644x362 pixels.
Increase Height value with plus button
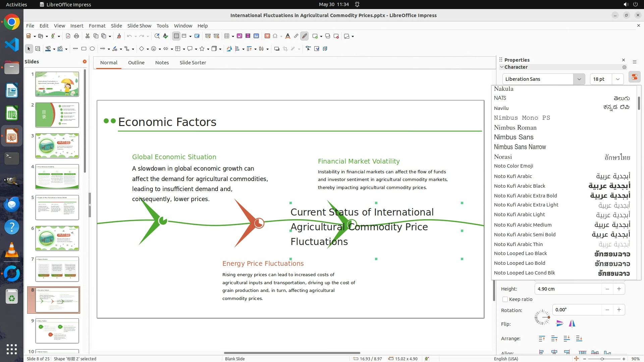click(x=619, y=289)
